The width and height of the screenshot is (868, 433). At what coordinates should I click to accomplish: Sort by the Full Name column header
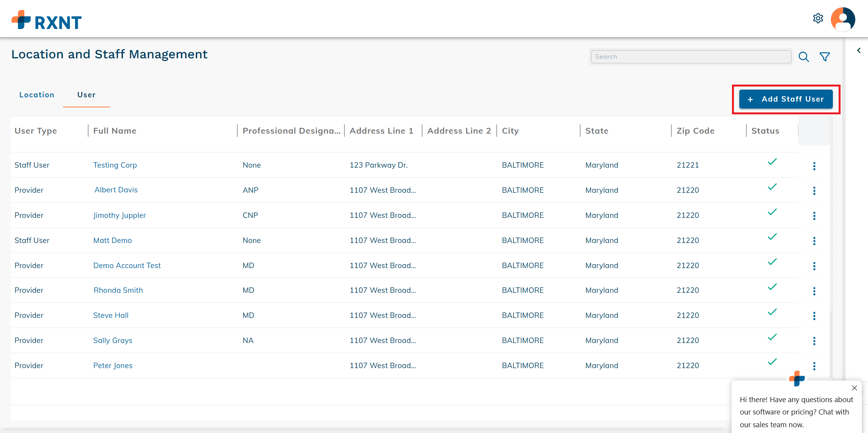(x=115, y=131)
